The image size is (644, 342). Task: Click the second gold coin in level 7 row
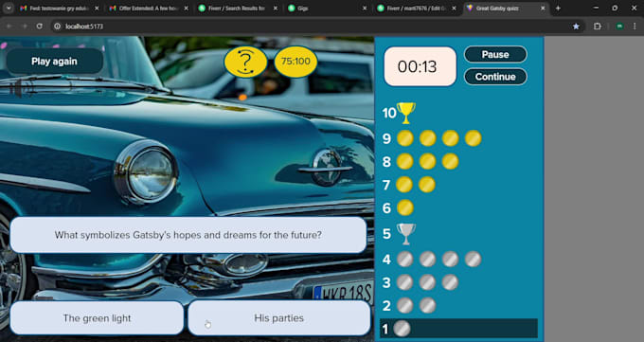(x=427, y=185)
